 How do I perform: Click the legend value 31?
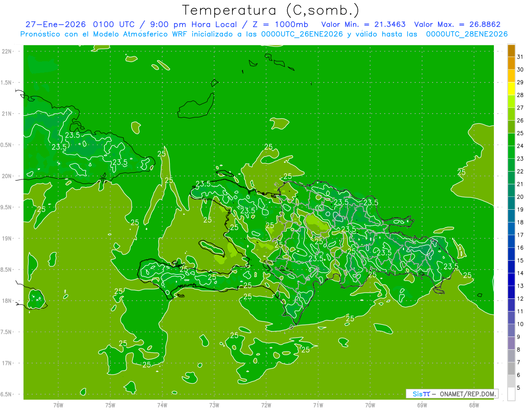[520, 57]
